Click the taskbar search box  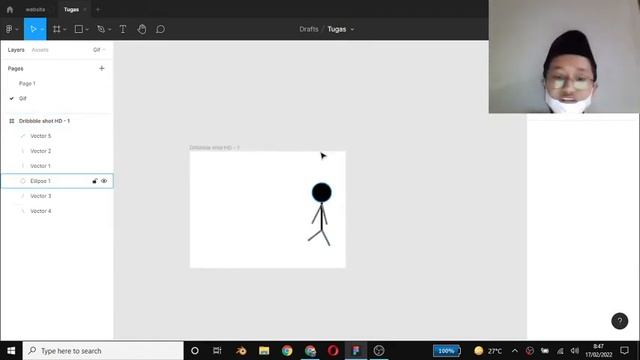tap(103, 351)
